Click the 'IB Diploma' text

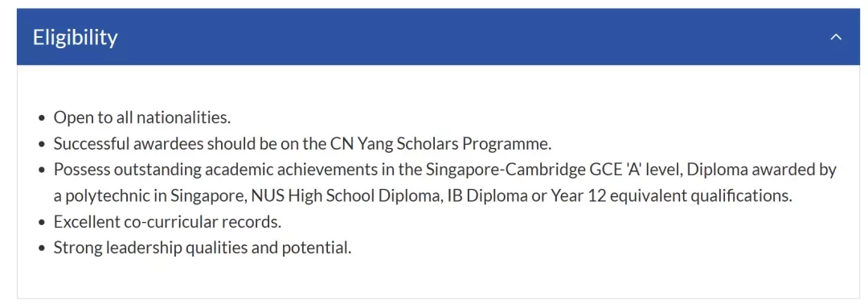click(x=485, y=195)
